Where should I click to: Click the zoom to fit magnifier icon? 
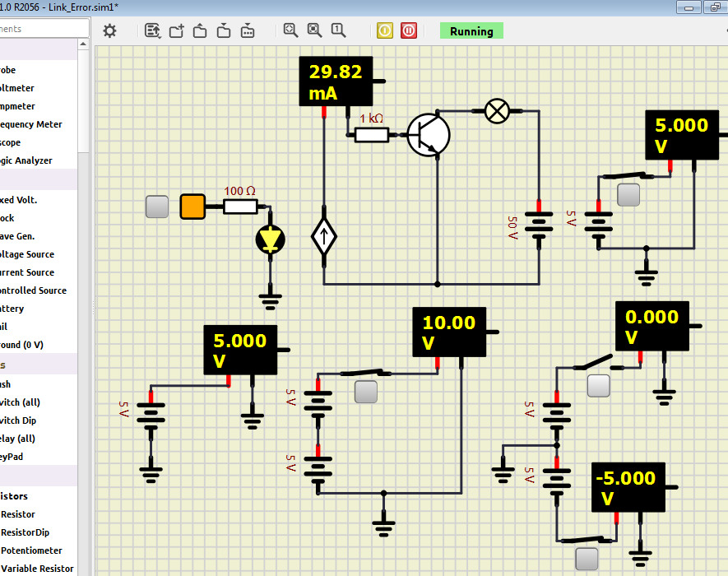tap(290, 30)
